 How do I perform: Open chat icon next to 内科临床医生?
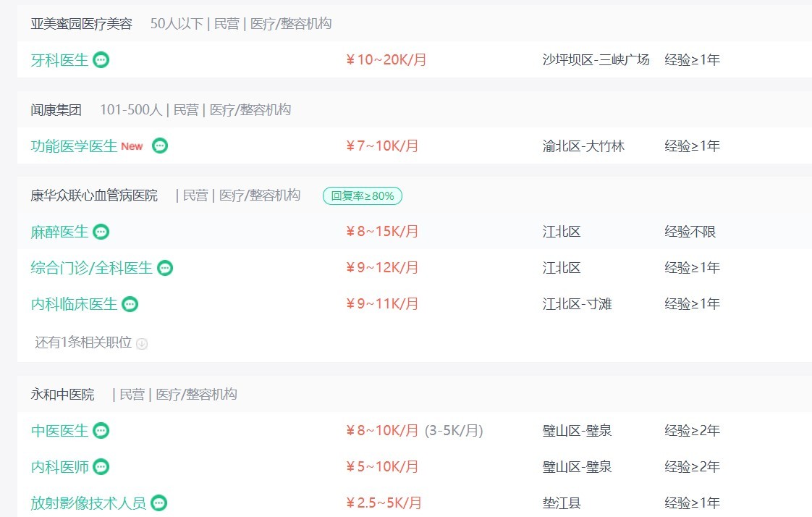pos(130,304)
